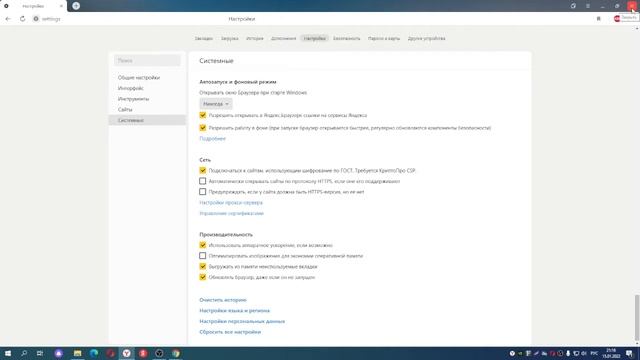Image resolution: width=640 pixels, height=360 pixels.
Task: Click the red extension icon in toolbar
Action: (617, 19)
